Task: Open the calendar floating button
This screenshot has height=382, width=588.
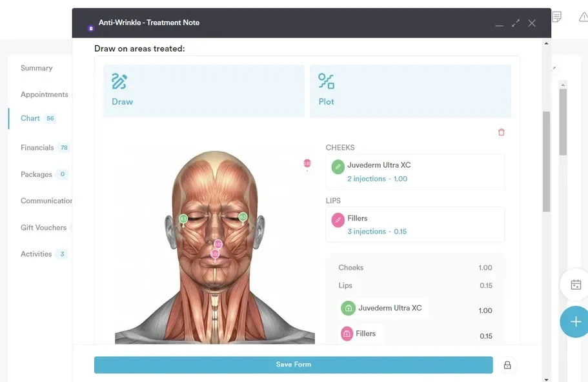Action: click(575, 285)
